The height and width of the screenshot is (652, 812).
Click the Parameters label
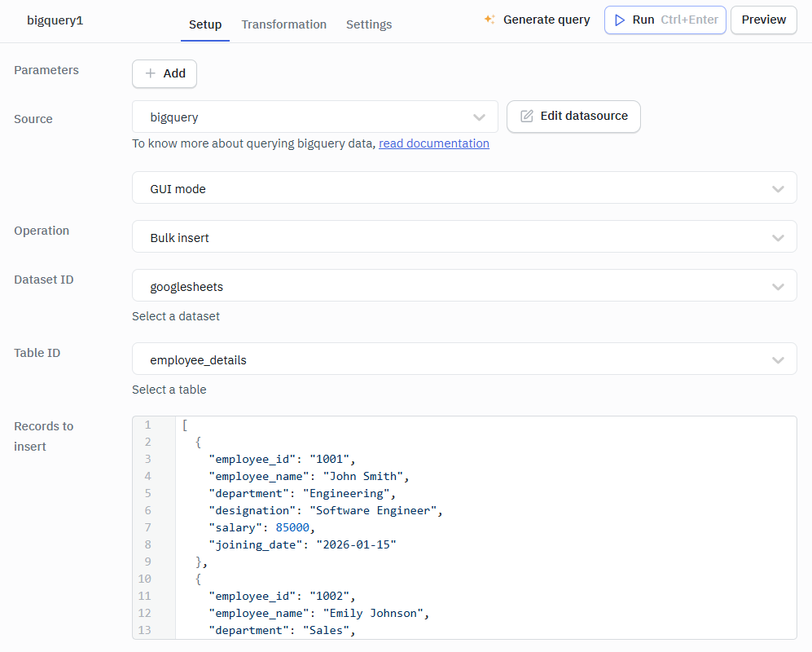(46, 70)
